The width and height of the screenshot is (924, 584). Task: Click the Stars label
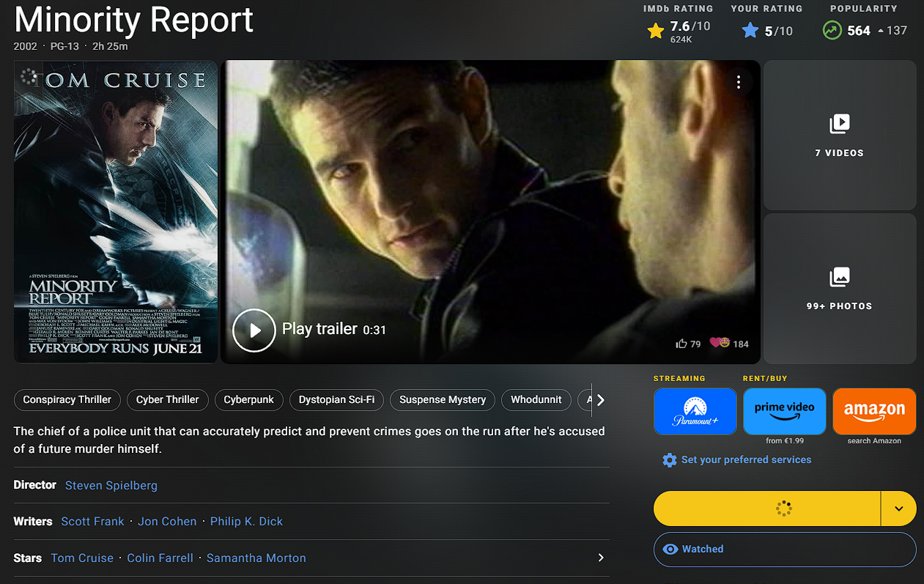point(28,558)
